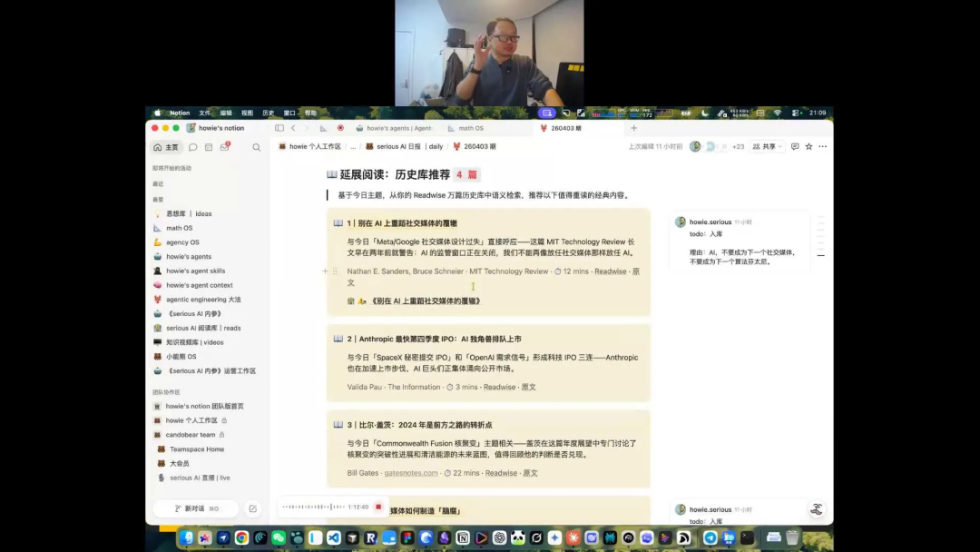The width and height of the screenshot is (980, 552).
Task: Go back with the left arrow icon
Action: pyautogui.click(x=293, y=128)
